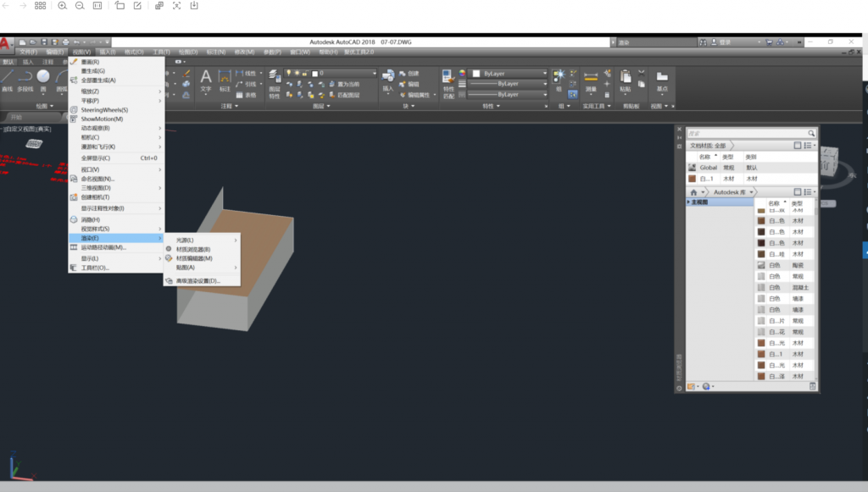Click the 文档材质: 全部 filter button
The image size is (868, 492).
click(709, 146)
